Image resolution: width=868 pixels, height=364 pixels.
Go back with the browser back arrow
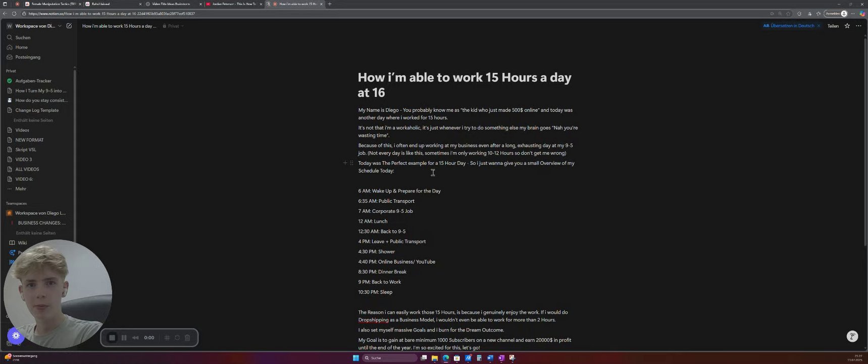tap(5, 14)
